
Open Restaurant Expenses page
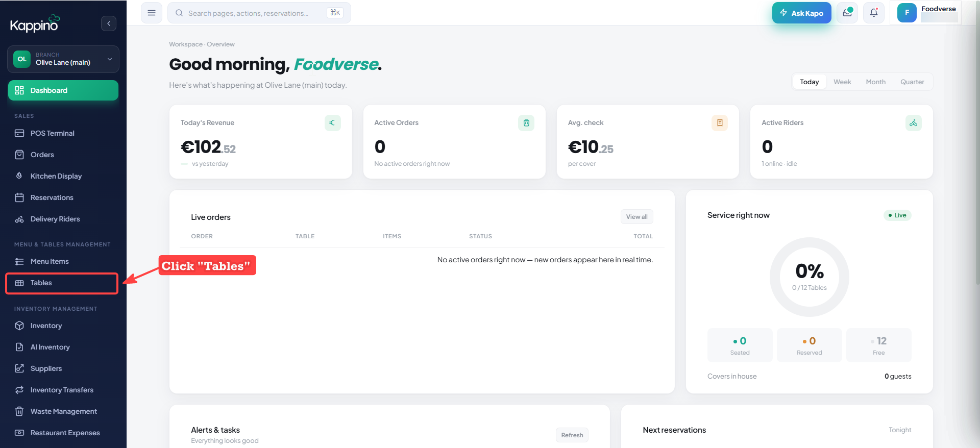pos(63,433)
